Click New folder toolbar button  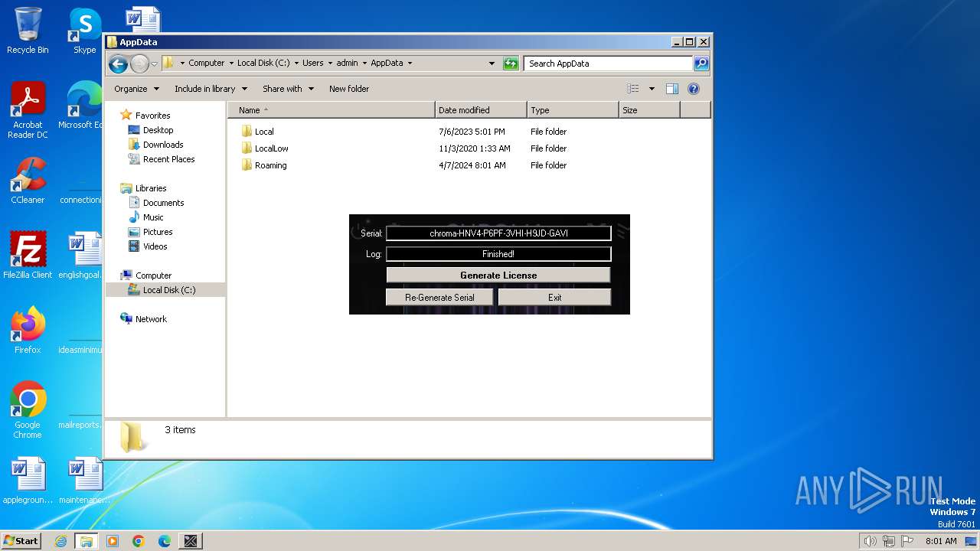coord(349,89)
